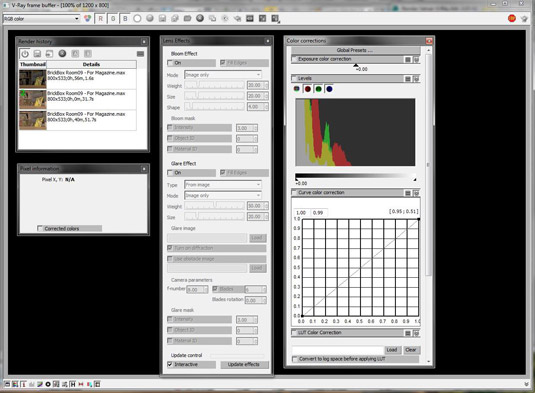
Task: Open options menu icon of Curve color correction
Action: pos(408,193)
